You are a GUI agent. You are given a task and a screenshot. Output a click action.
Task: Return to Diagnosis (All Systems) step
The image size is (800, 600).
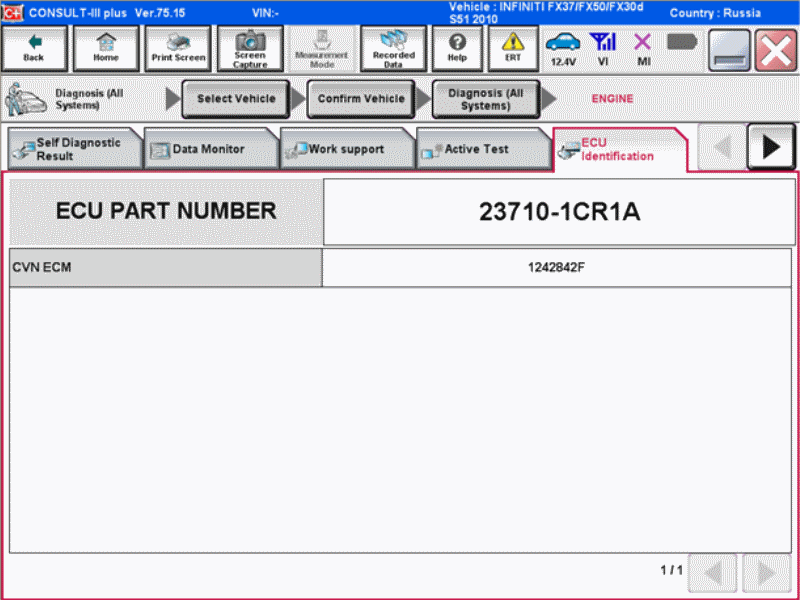click(x=486, y=99)
